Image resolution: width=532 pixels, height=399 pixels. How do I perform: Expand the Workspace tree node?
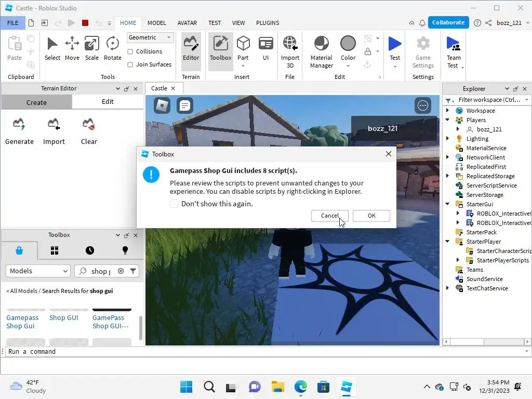[447, 110]
